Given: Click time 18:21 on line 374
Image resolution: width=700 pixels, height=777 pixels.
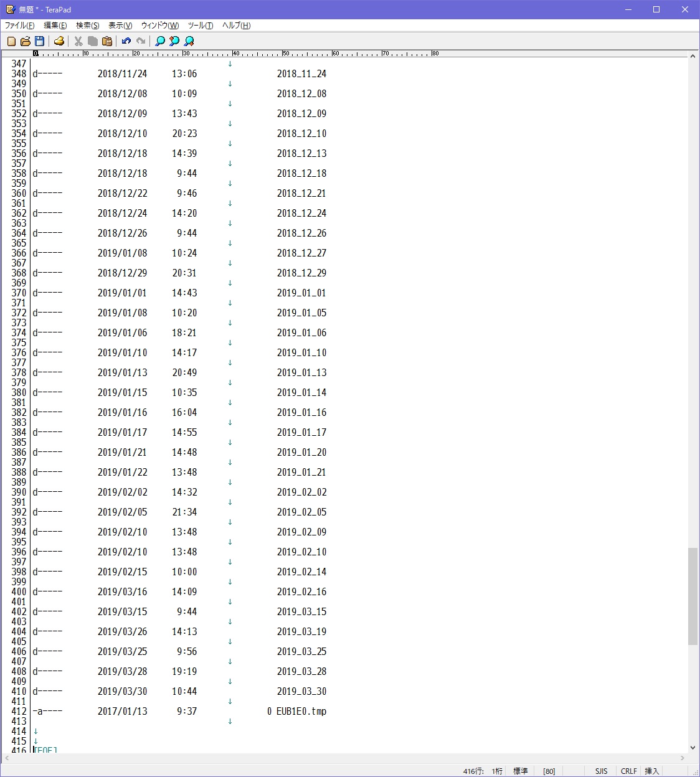Looking at the screenshot, I should [184, 332].
